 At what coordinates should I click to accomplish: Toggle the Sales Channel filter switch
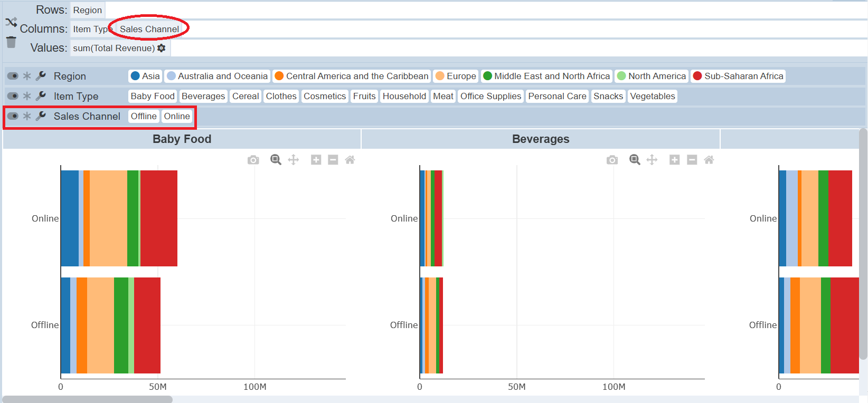coord(13,116)
